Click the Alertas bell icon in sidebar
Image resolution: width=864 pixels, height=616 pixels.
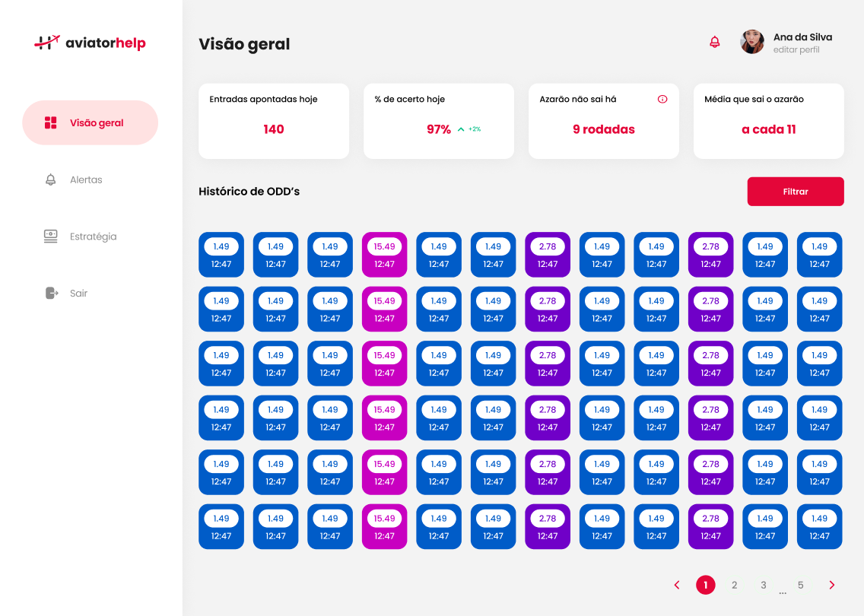point(51,180)
